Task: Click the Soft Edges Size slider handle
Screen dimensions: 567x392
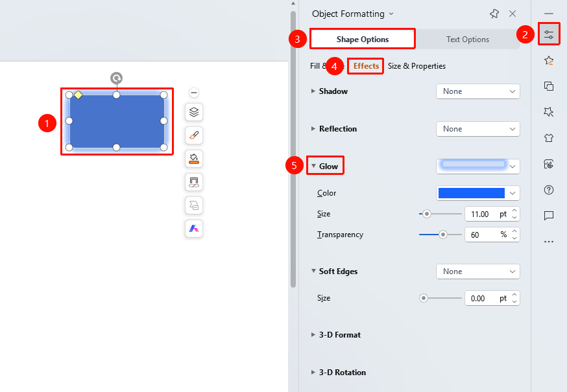Action: 424,298
